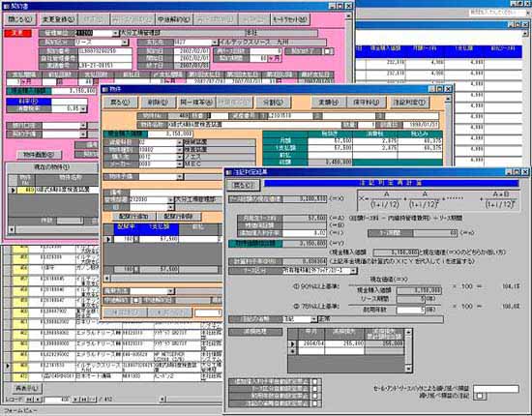532x416 pixels.
Task: Open the 所有権移転外 lease type dropdown
Action: (x=354, y=271)
